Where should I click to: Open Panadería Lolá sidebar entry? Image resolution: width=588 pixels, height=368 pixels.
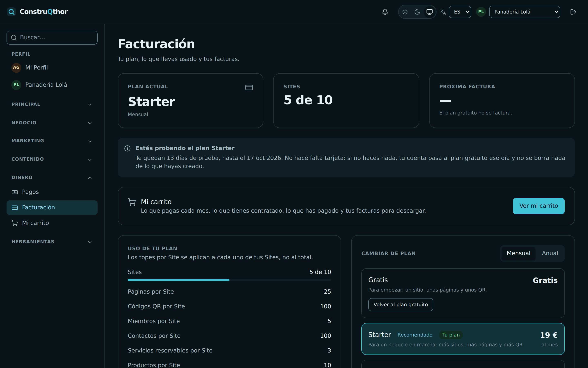pos(52,85)
